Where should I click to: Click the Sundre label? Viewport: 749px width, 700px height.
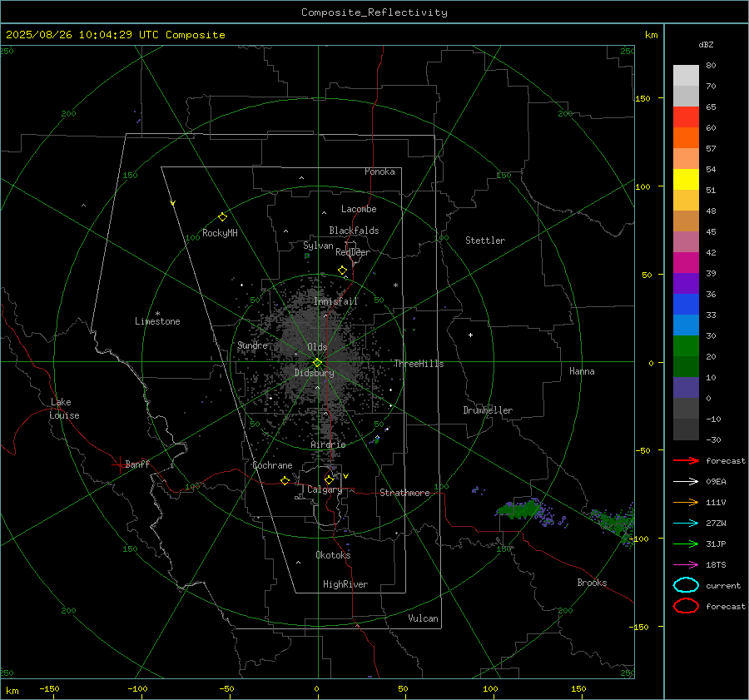click(252, 345)
